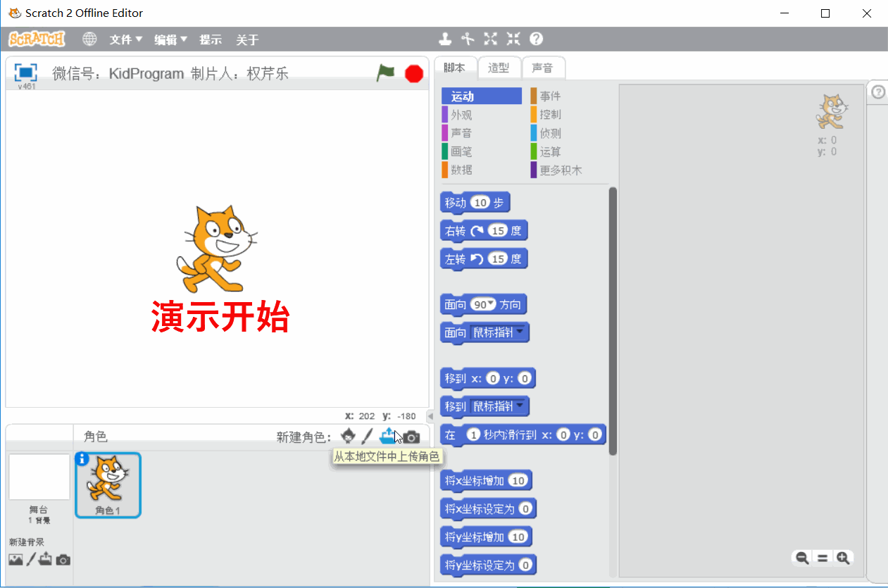Select the 更多积木 block category
The image size is (888, 588).
tap(570, 169)
